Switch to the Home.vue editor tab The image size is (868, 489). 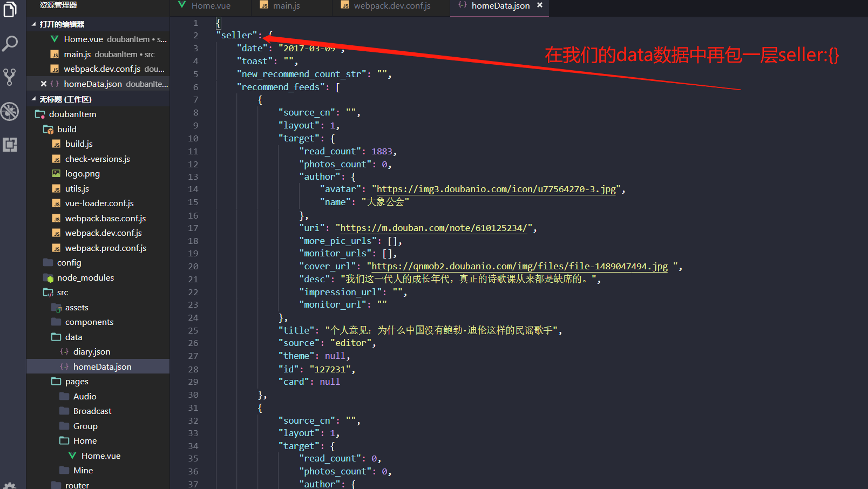coord(211,5)
